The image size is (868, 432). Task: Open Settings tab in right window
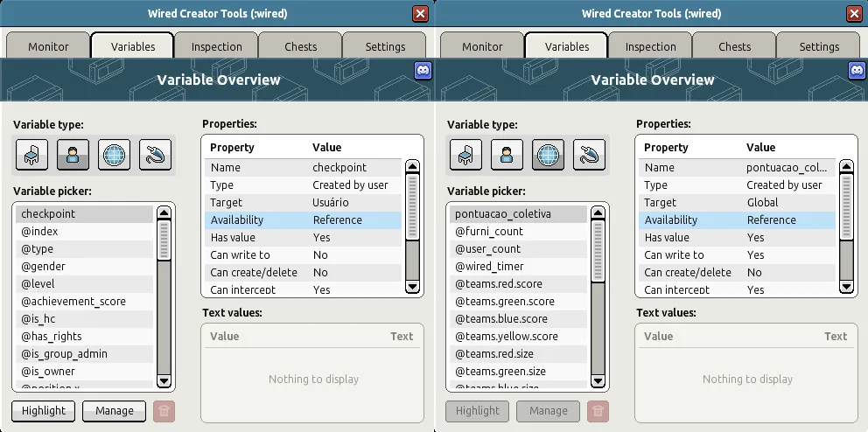coord(819,45)
